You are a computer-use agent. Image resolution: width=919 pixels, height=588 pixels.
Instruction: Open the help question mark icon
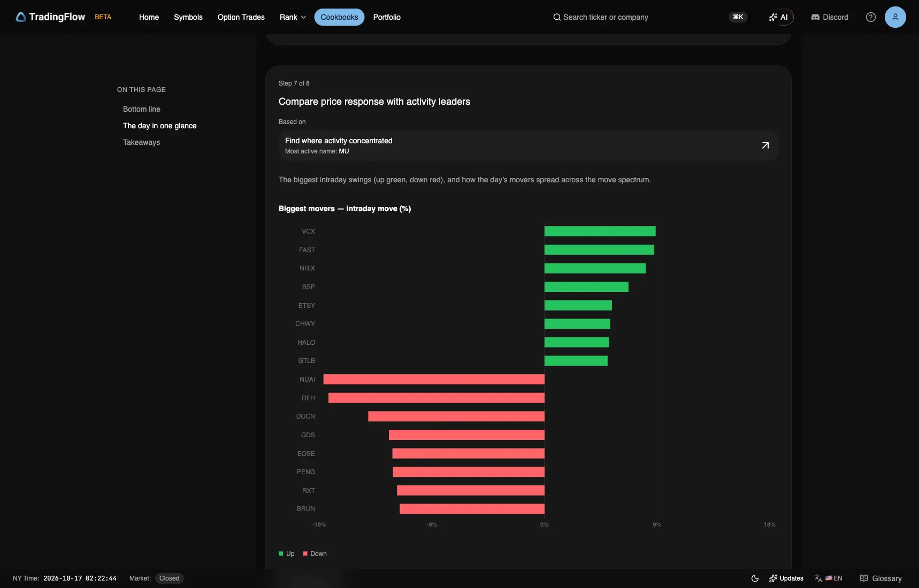pyautogui.click(x=870, y=17)
